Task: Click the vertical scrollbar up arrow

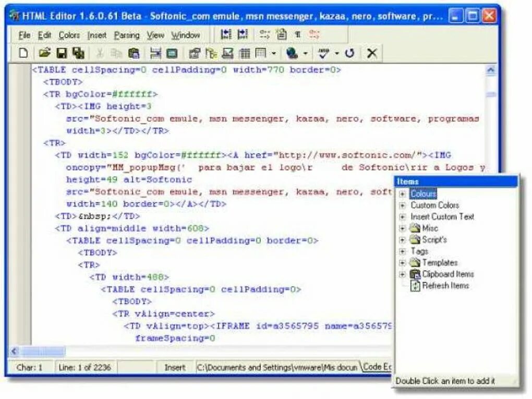Action: pyautogui.click(x=491, y=70)
